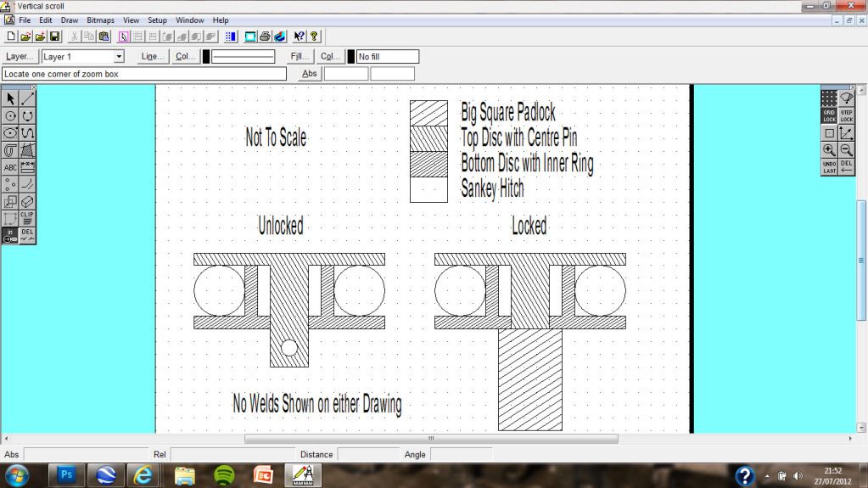Click the Fill... button

pyautogui.click(x=300, y=57)
